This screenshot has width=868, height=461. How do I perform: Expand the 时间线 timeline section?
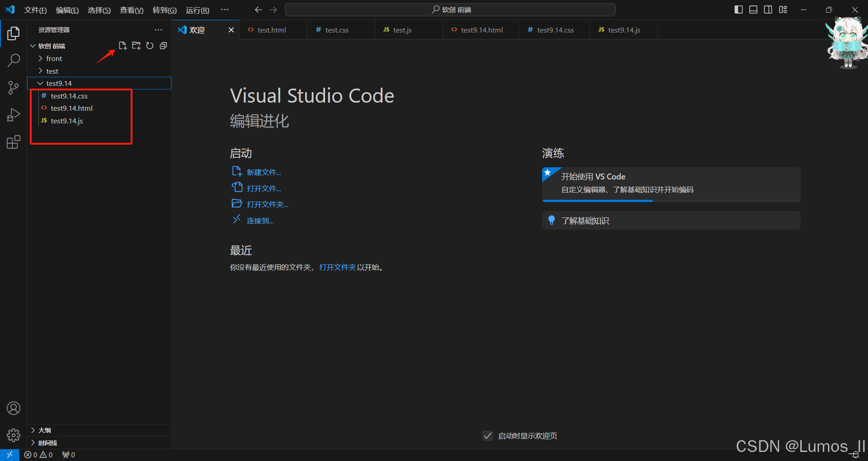(99, 443)
